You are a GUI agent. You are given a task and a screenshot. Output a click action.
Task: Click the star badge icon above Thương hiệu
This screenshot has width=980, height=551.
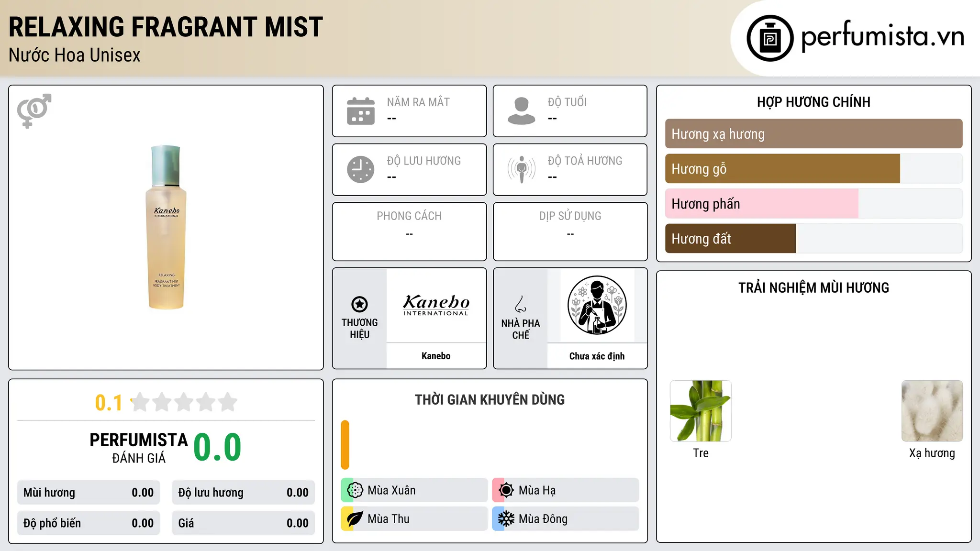359,304
